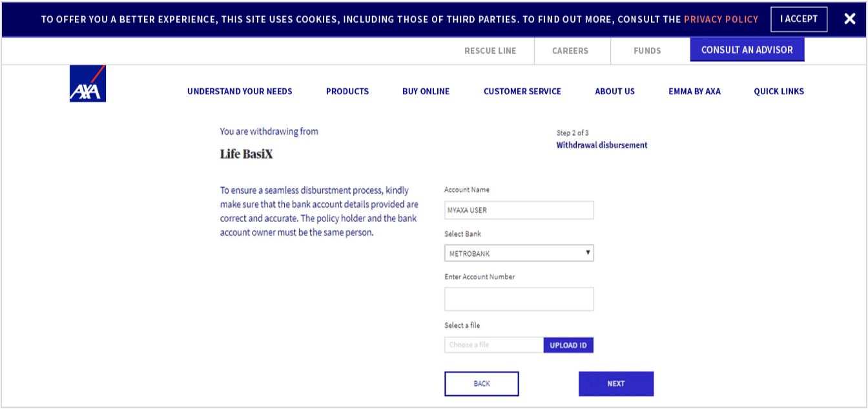Open About Us menu
868x409 pixels.
click(614, 92)
